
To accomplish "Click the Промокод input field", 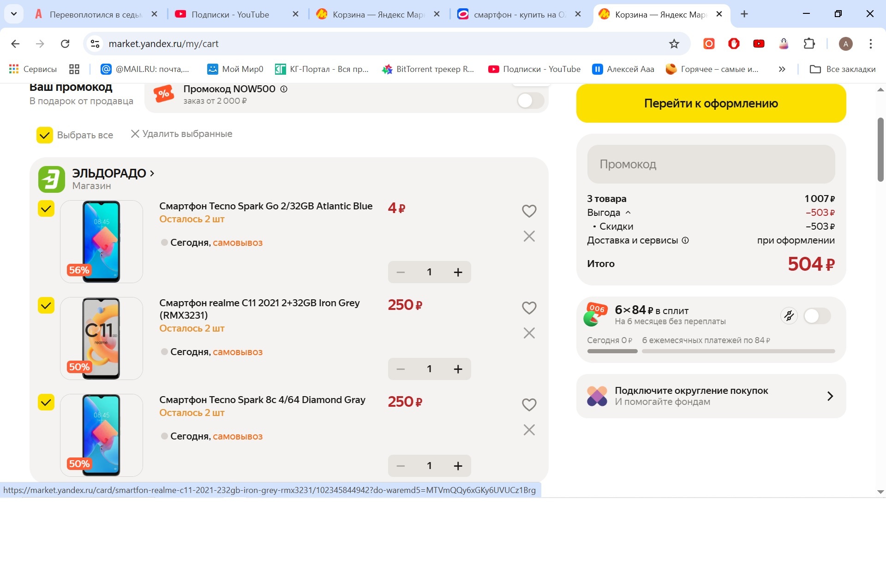I will point(711,164).
